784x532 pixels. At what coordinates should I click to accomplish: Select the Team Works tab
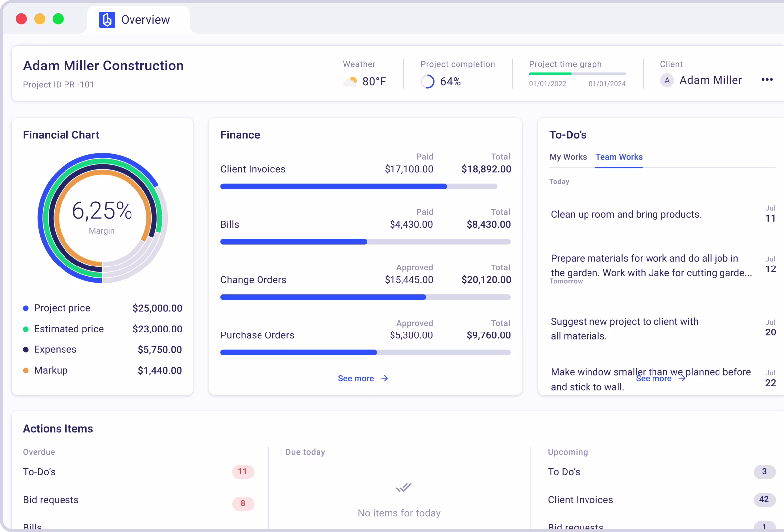(619, 157)
